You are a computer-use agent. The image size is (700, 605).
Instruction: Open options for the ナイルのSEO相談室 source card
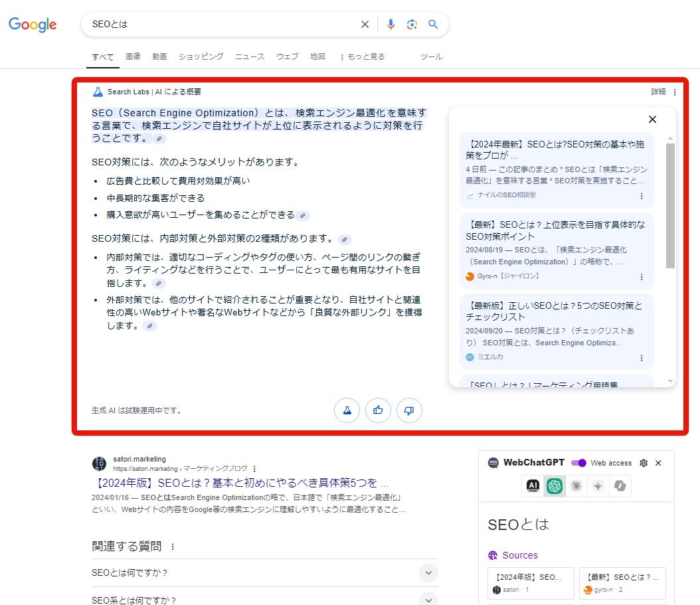642,196
